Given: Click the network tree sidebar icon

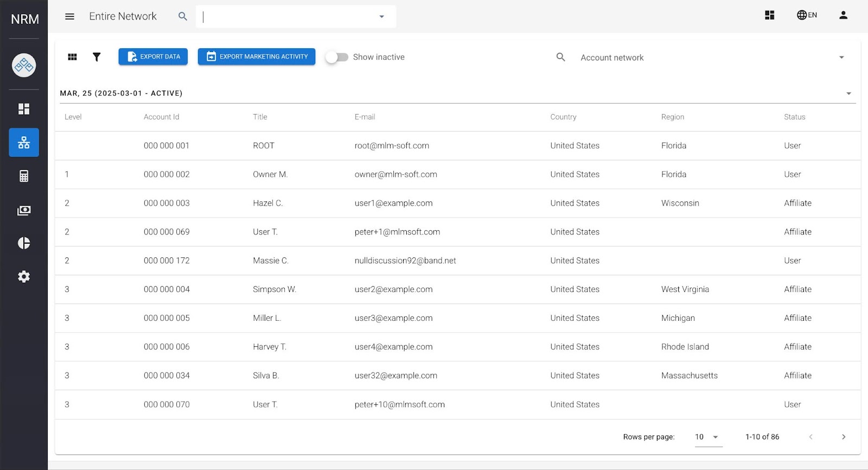Looking at the screenshot, I should point(24,143).
